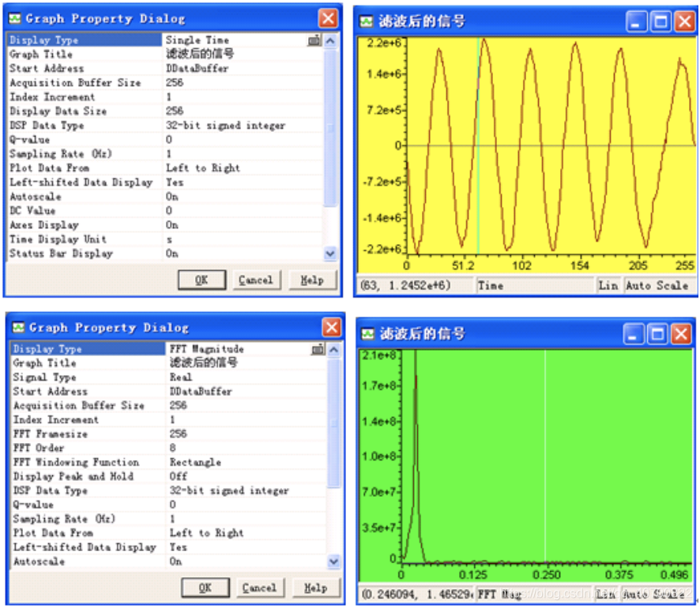The height and width of the screenshot is (608, 700).
Task: Click the green FFT graph window's title icon
Action: pyautogui.click(x=367, y=334)
